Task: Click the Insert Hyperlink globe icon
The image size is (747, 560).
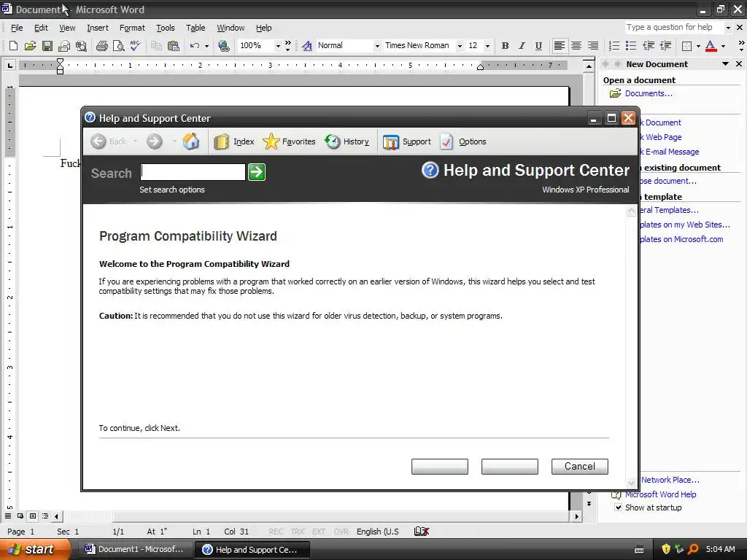Action: pyautogui.click(x=223, y=46)
